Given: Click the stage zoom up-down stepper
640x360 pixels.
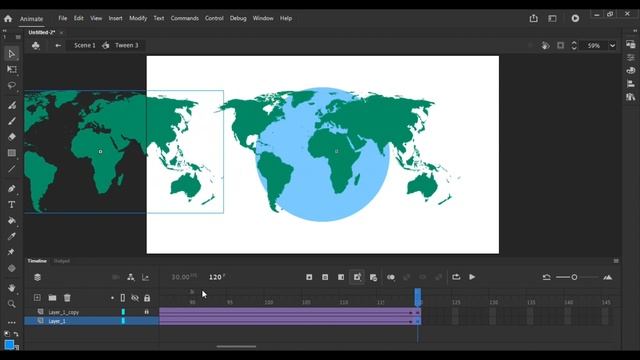Looking at the screenshot, I should pyautogui.click(x=574, y=45).
